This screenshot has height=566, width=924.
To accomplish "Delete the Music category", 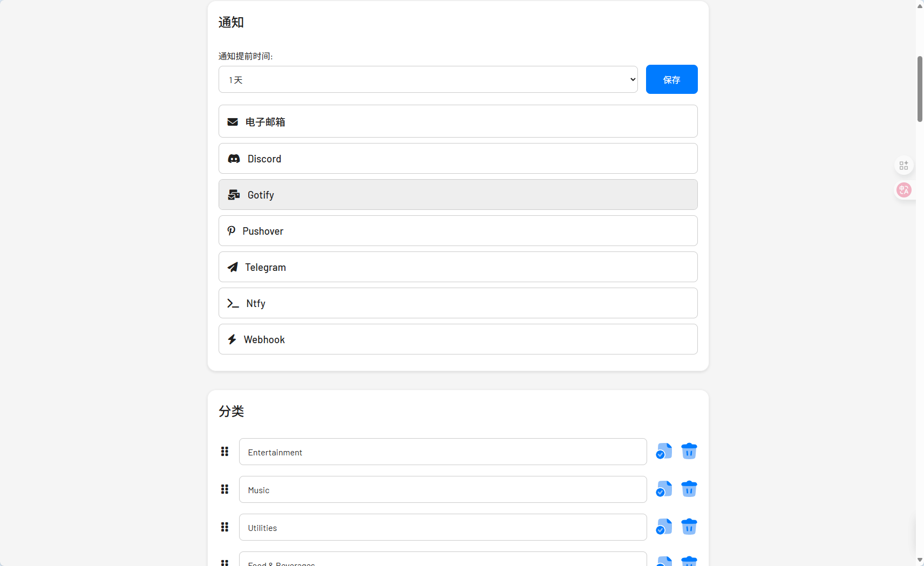I will (689, 489).
